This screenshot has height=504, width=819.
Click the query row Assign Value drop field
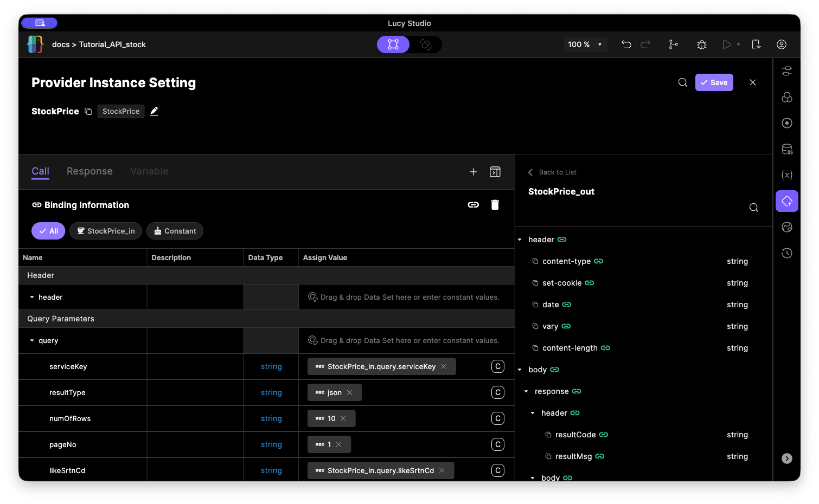coord(406,340)
